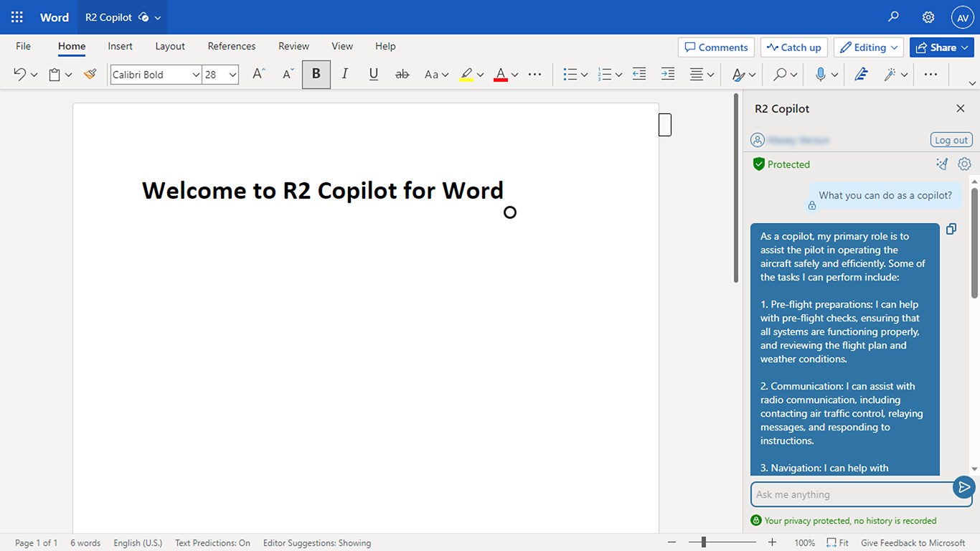Send message in R2 Copilot panel
Screen dimensions: 980x551
coord(963,488)
